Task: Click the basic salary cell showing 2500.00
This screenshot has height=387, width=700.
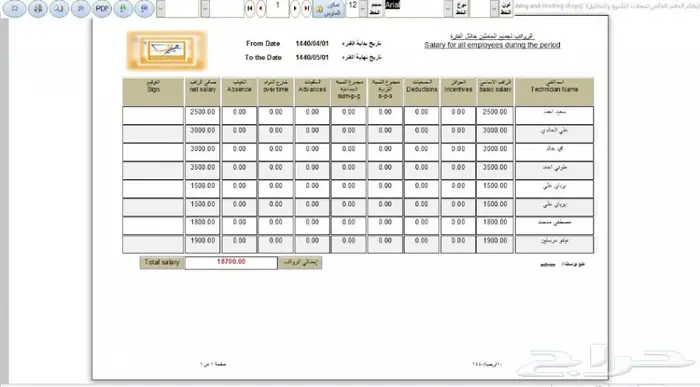Action: 495,115
